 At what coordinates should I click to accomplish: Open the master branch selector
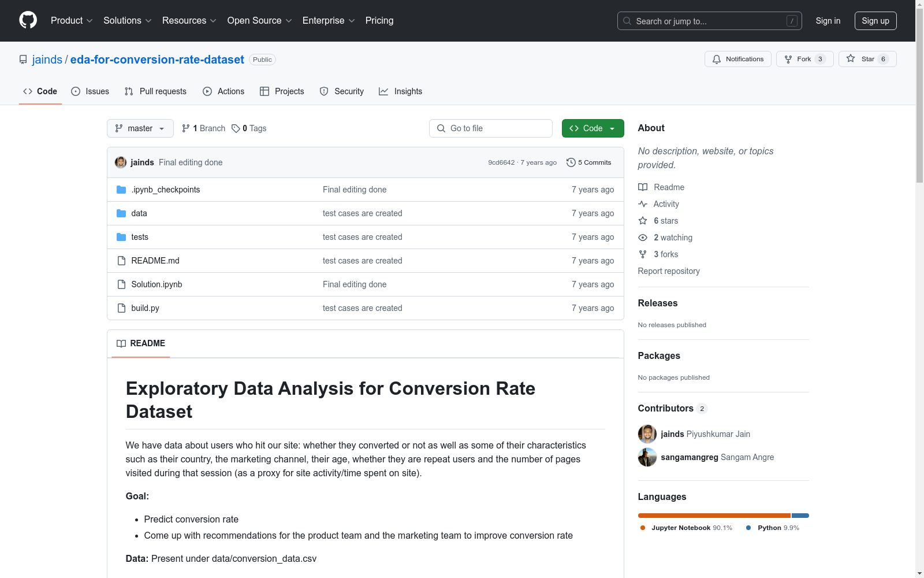point(140,128)
